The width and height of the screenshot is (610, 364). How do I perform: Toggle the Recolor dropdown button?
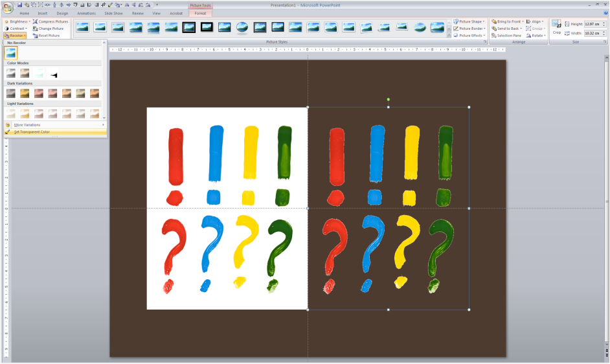click(x=15, y=36)
